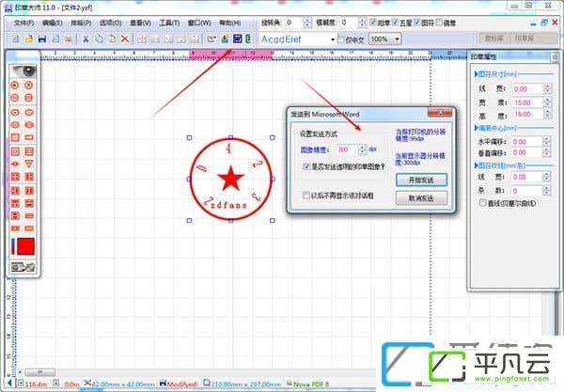Click the Cut scissors icon
This screenshot has width=564, height=392.
click(86, 39)
